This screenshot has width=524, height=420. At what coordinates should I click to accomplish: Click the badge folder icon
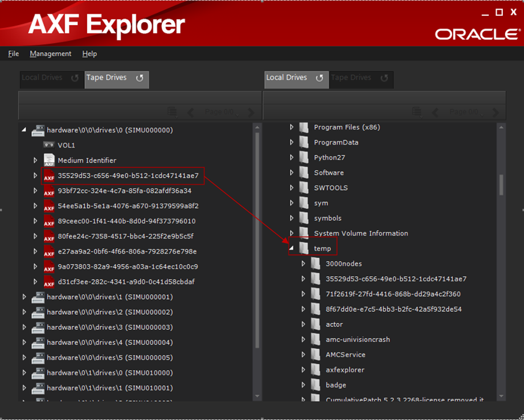tap(316, 385)
